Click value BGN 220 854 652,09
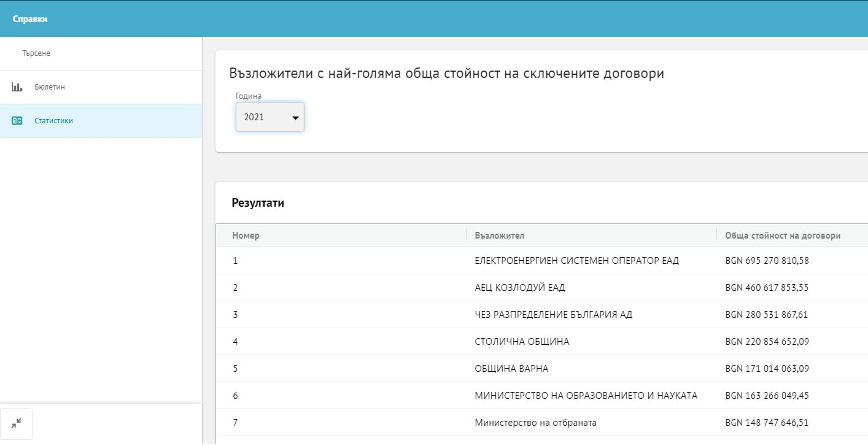The height and width of the screenshot is (446, 868). click(x=767, y=342)
